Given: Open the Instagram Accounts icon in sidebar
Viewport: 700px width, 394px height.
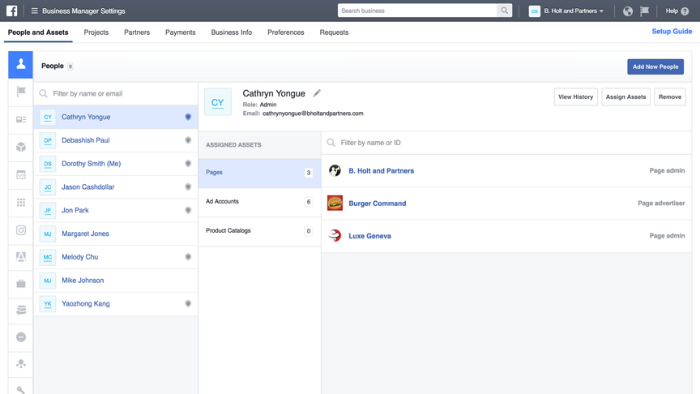Looking at the screenshot, I should [21, 230].
